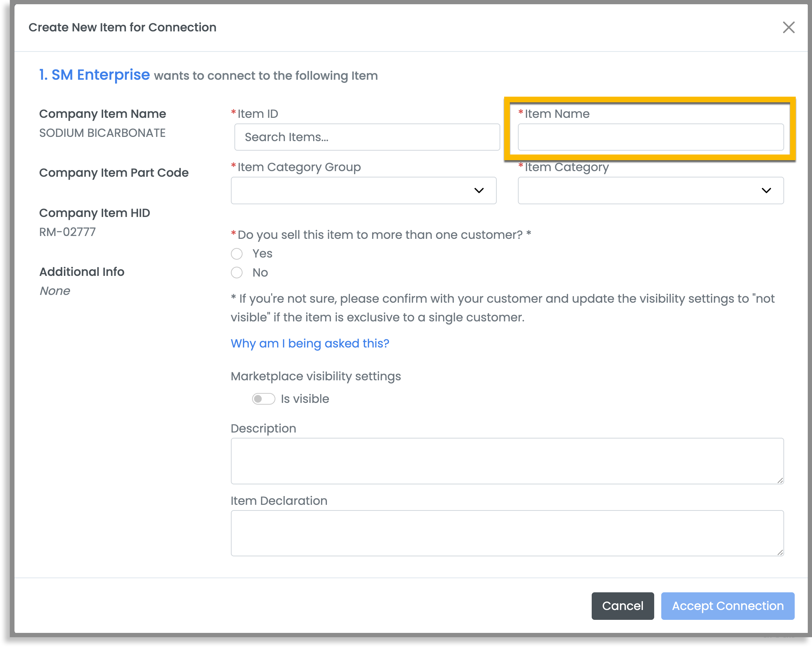Click the Marketplace visibility settings label
This screenshot has height=647, width=812.
click(316, 376)
